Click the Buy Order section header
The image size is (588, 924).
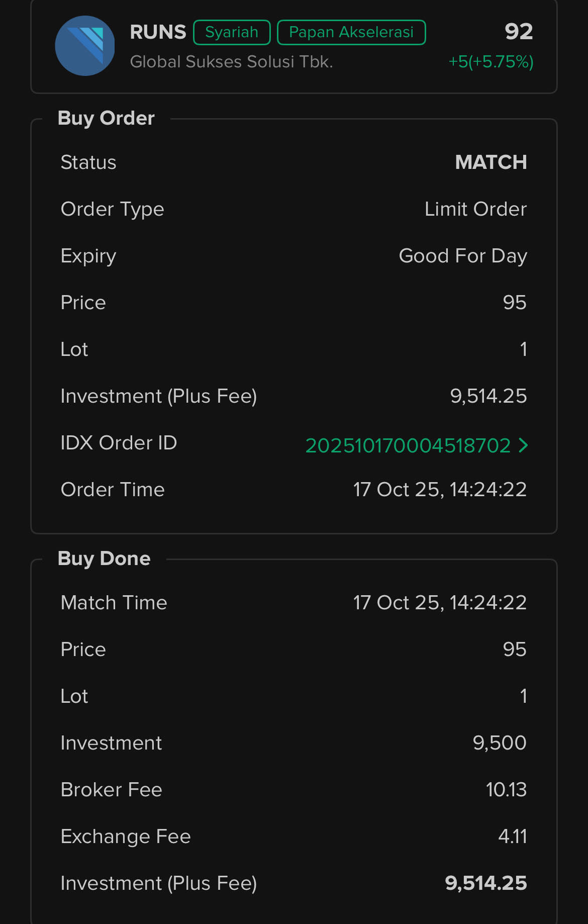[106, 118]
